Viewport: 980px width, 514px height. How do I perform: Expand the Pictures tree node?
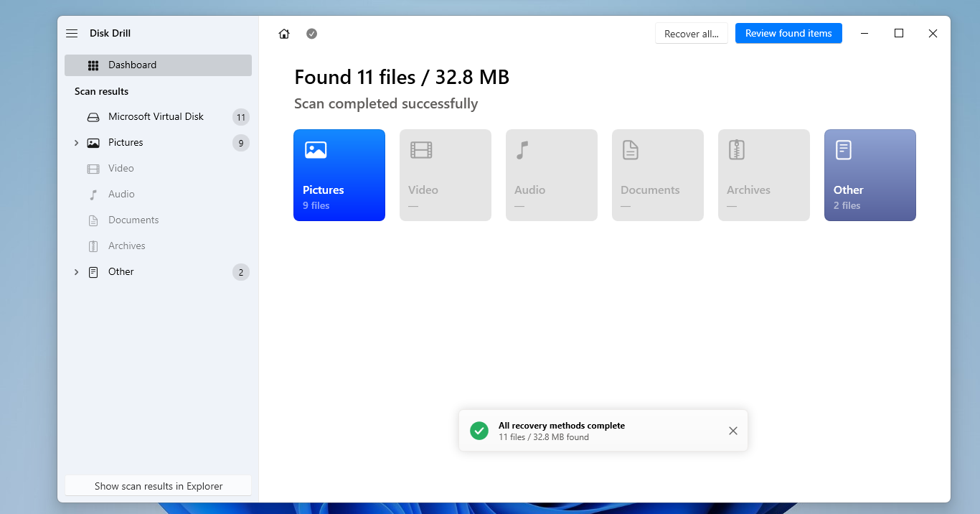click(76, 143)
